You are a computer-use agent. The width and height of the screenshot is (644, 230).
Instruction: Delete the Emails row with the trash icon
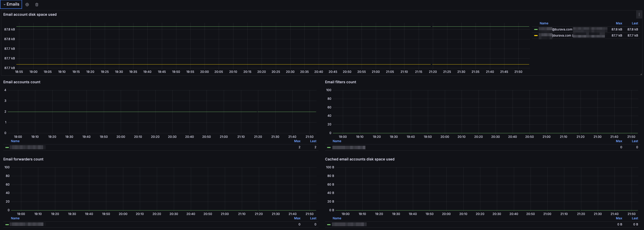[37, 5]
